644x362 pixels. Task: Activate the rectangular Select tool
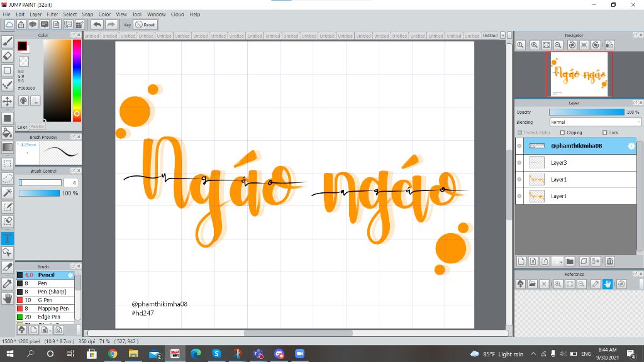[8, 164]
